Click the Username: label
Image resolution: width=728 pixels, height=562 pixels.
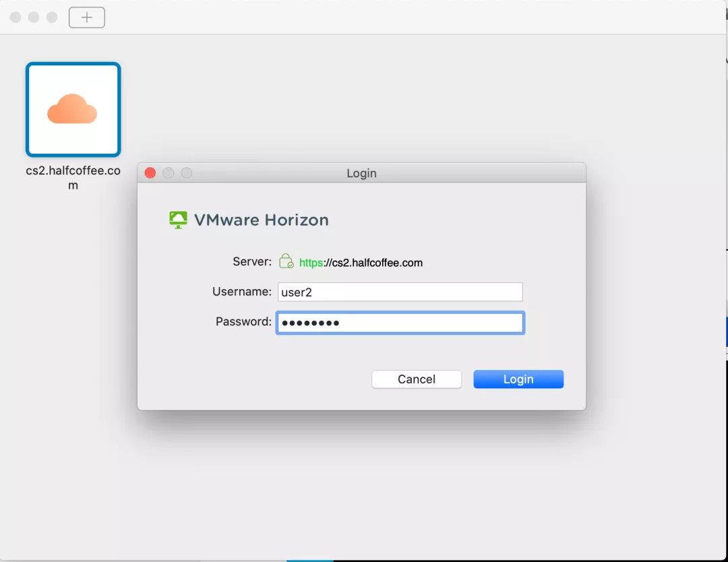[x=242, y=291]
